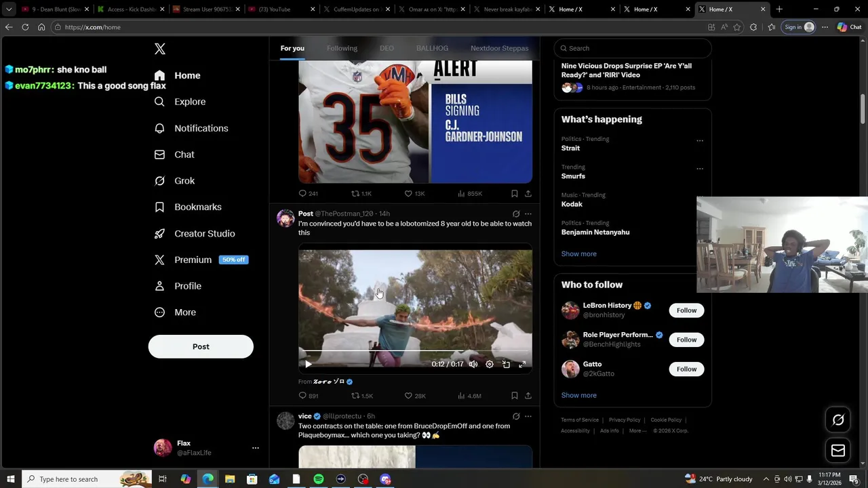Viewport: 868px width, 488px height.
Task: Open more options on vice's post
Action: click(x=528, y=416)
